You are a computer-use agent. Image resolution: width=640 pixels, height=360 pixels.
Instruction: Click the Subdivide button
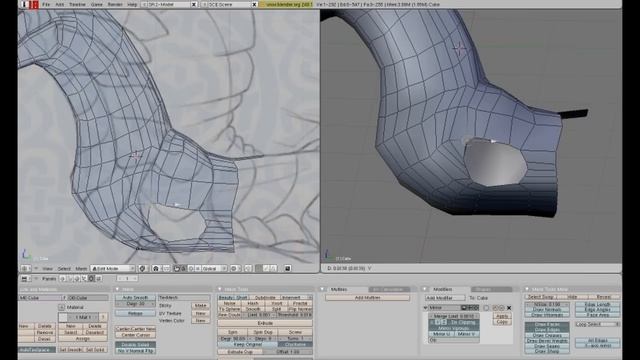(x=265, y=298)
